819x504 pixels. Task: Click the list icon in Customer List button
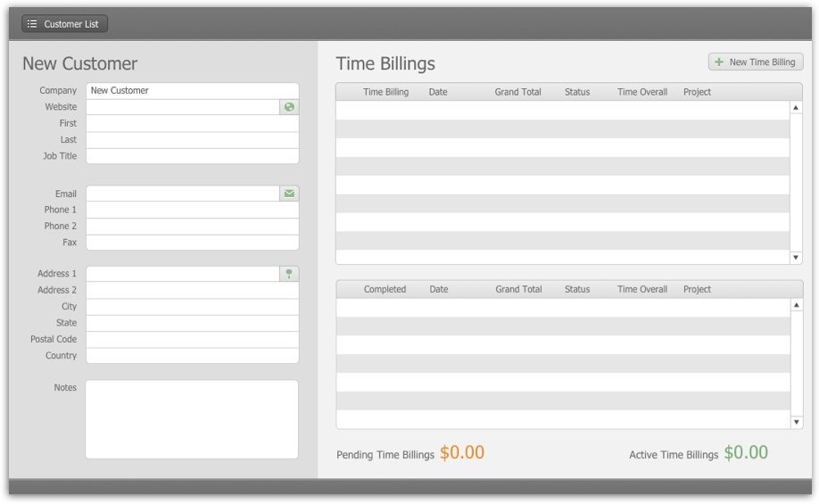32,23
